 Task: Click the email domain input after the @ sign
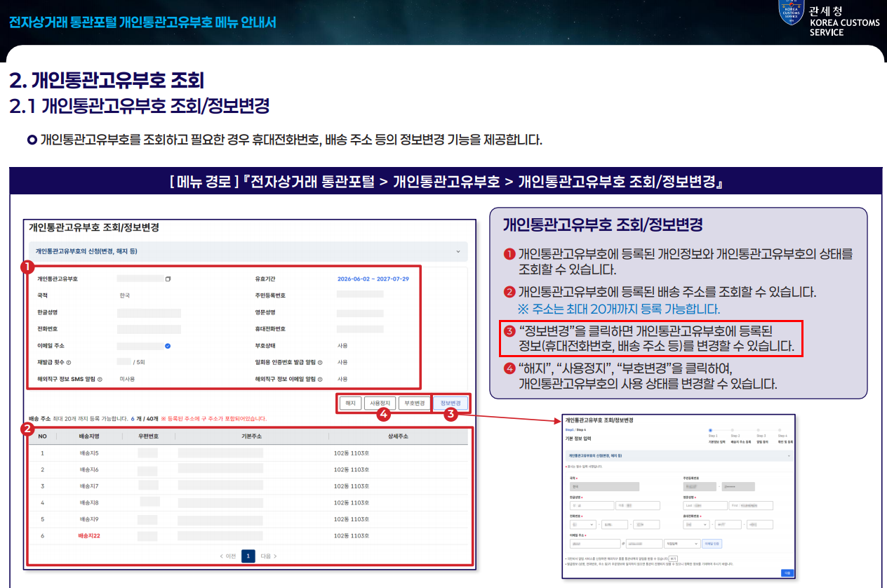644,544
